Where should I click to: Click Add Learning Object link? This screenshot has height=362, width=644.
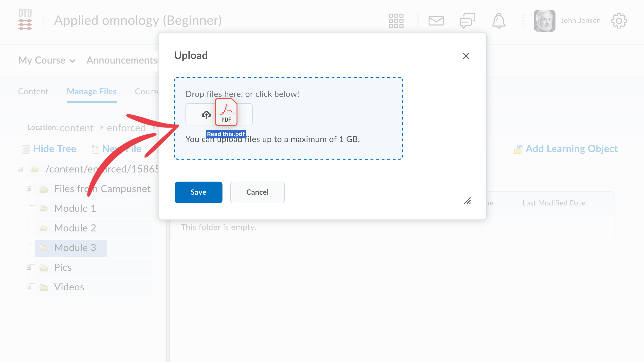point(571,149)
